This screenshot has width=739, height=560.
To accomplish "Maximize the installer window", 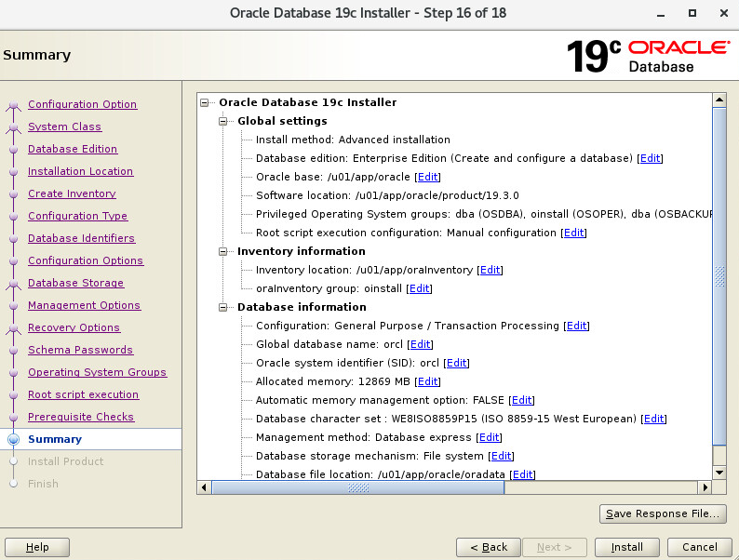I will (x=692, y=14).
